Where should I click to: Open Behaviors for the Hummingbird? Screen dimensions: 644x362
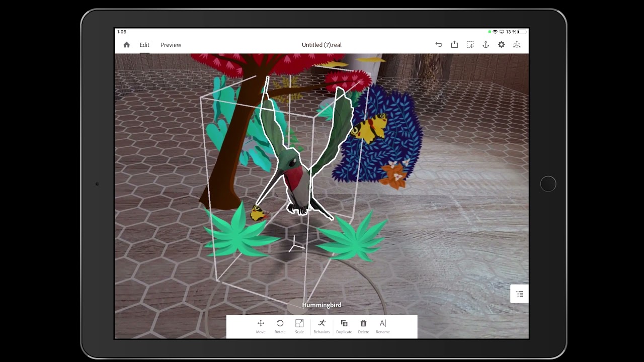tap(322, 326)
